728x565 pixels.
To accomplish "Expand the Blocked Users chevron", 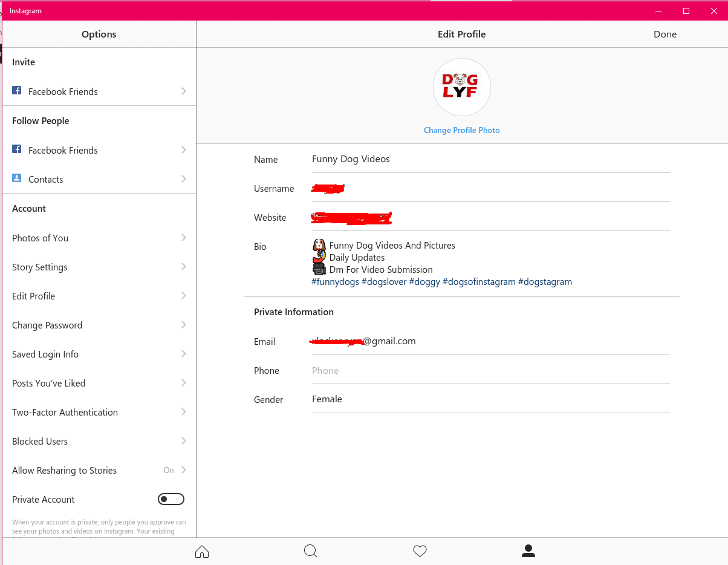I will (183, 441).
